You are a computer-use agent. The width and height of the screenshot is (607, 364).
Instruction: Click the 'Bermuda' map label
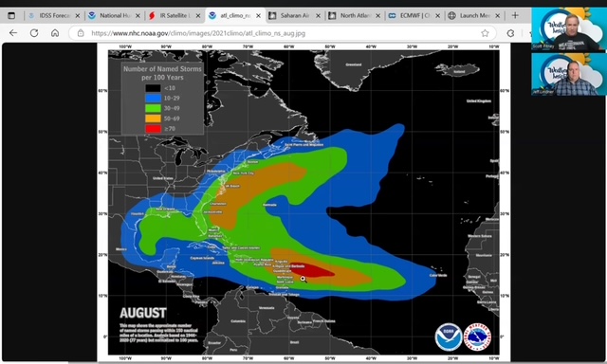click(x=269, y=205)
